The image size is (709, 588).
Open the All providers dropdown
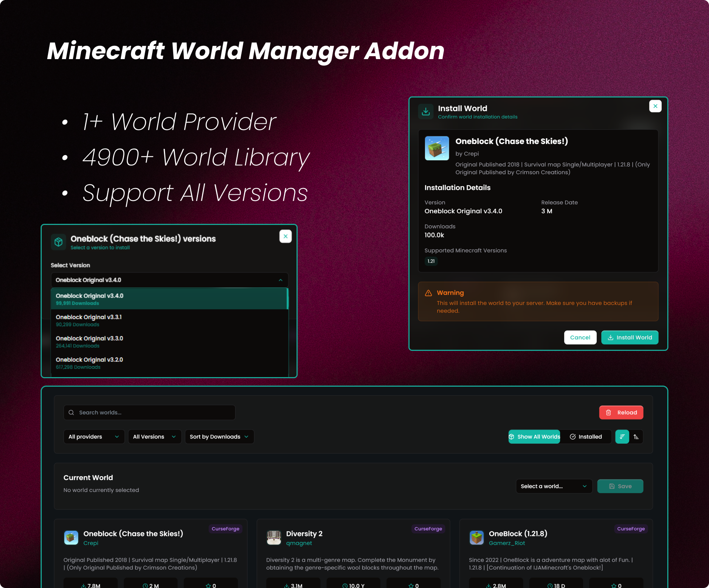point(94,437)
